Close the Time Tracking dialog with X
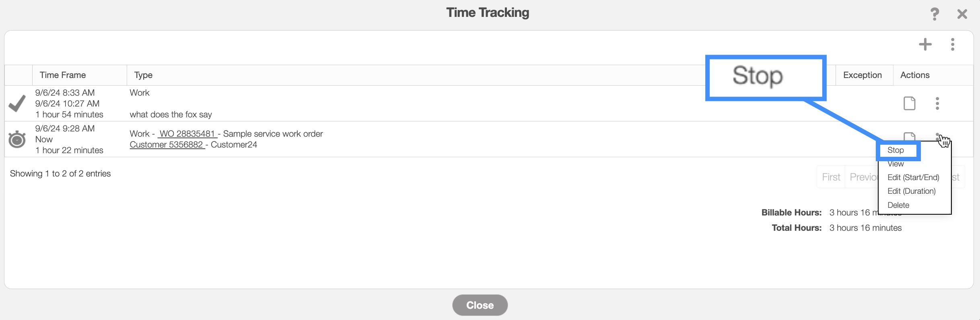The width and height of the screenshot is (980, 320). [x=962, y=14]
